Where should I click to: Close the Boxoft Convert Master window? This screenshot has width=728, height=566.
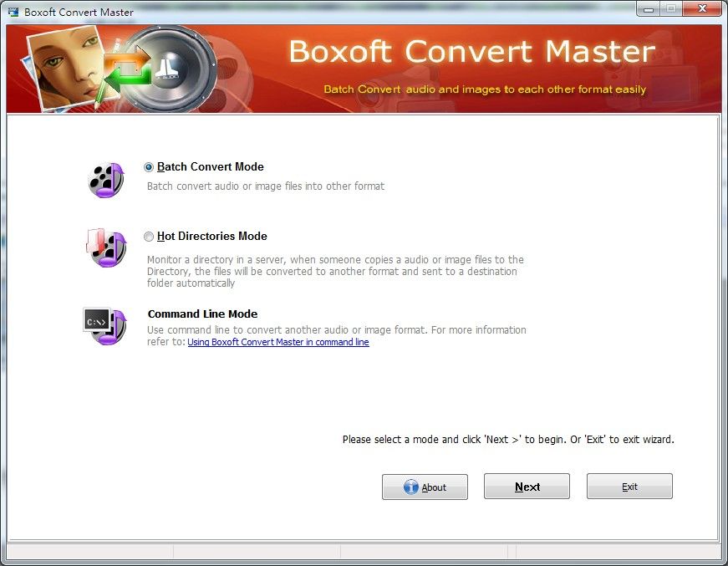[702, 9]
